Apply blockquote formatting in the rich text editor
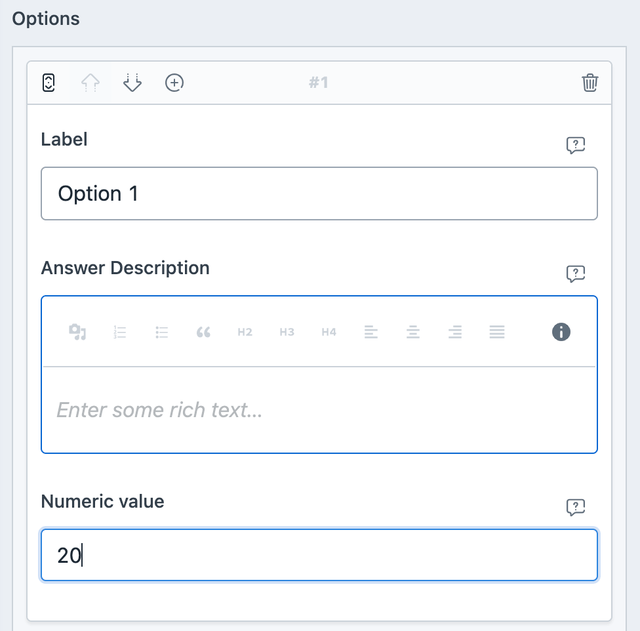 [x=204, y=332]
